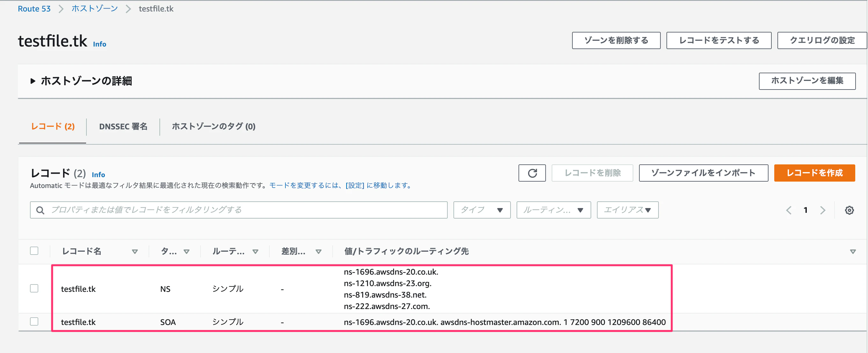Click ns-819.awsdns-38.net. value text
Viewport: 868px width, 353px height.
385,295
